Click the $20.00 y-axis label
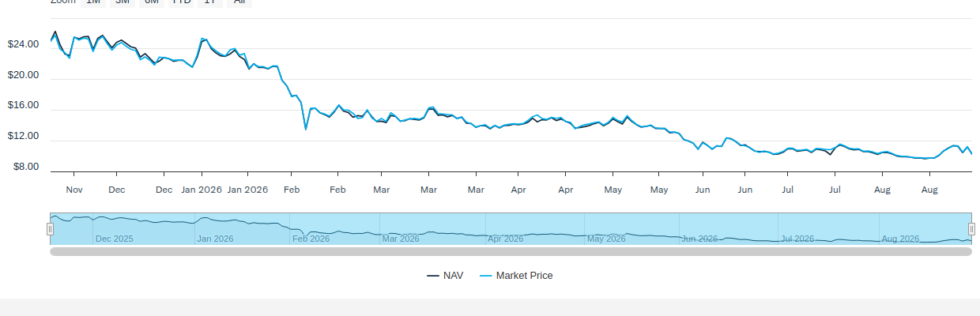 pyautogui.click(x=23, y=76)
